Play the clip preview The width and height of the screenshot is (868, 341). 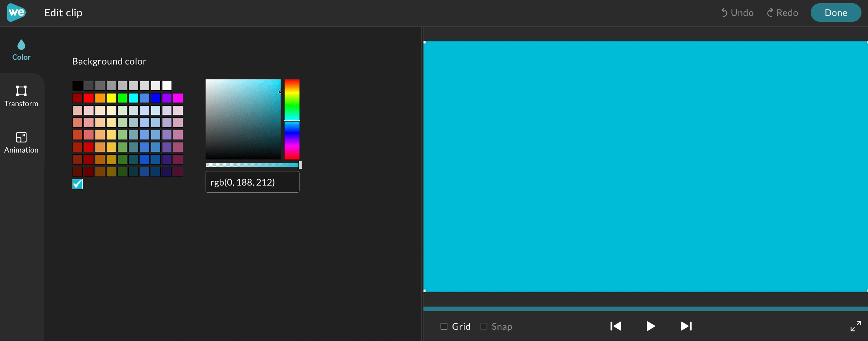651,326
